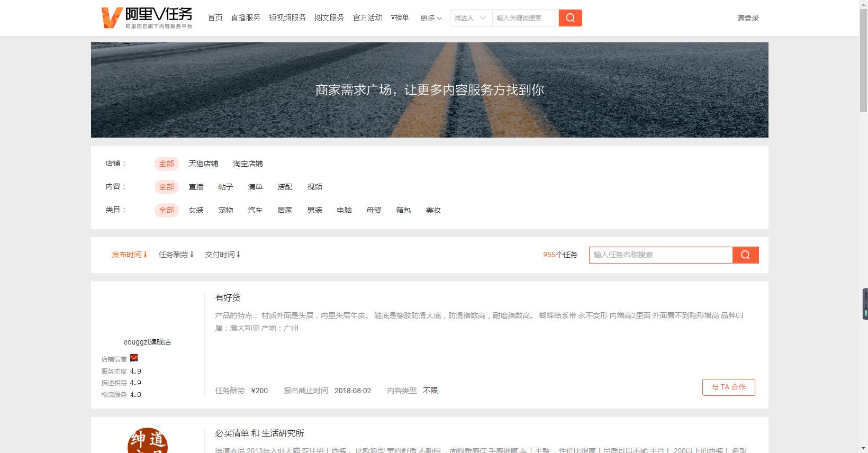
Task: Select the 美妆 category filter
Action: pos(433,210)
